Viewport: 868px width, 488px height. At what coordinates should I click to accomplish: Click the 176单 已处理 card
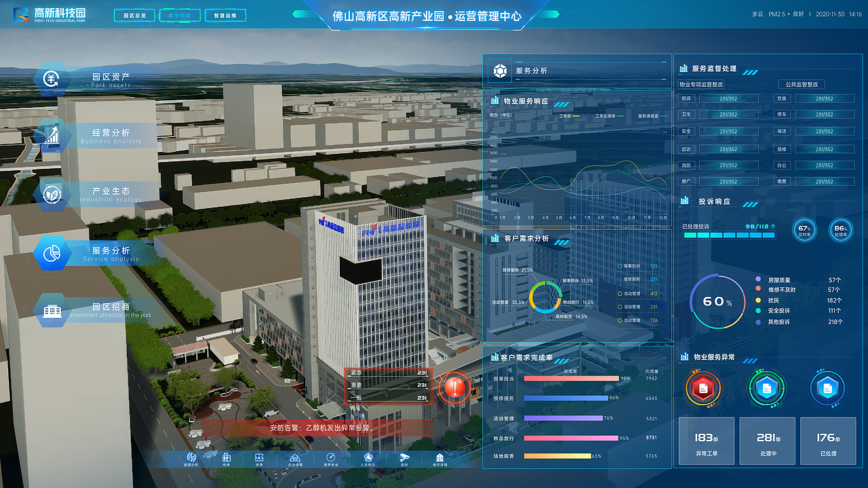[828, 441]
